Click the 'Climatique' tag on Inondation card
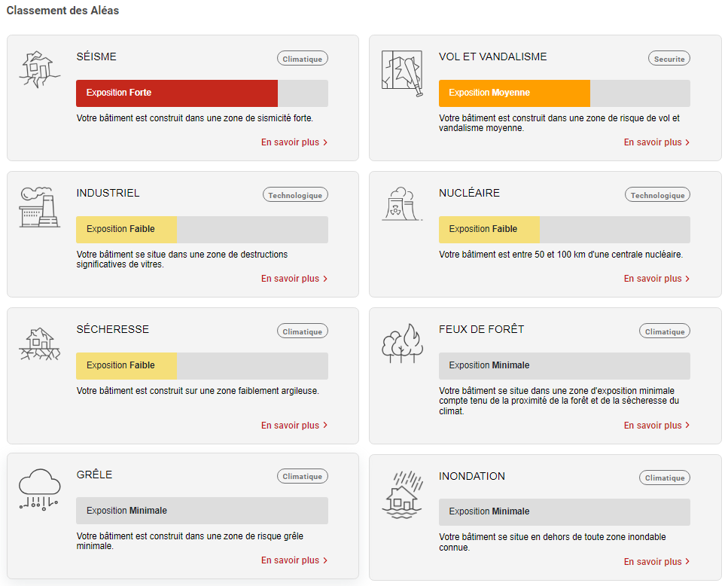 664,478
